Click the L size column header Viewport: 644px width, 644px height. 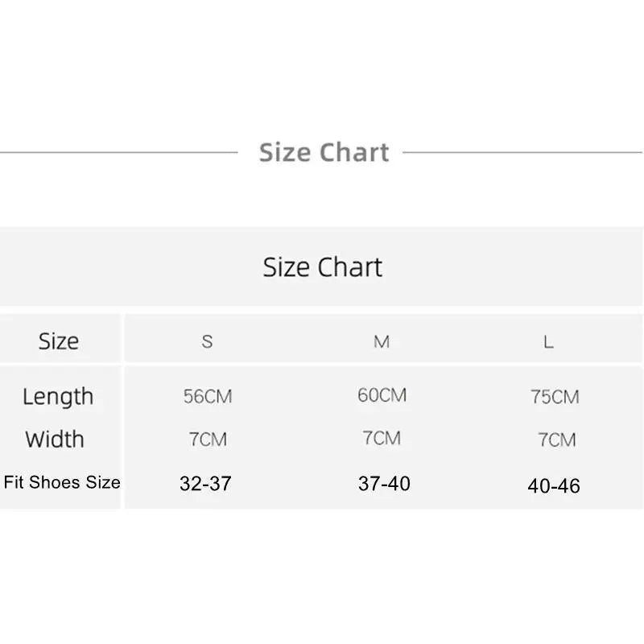(x=548, y=341)
